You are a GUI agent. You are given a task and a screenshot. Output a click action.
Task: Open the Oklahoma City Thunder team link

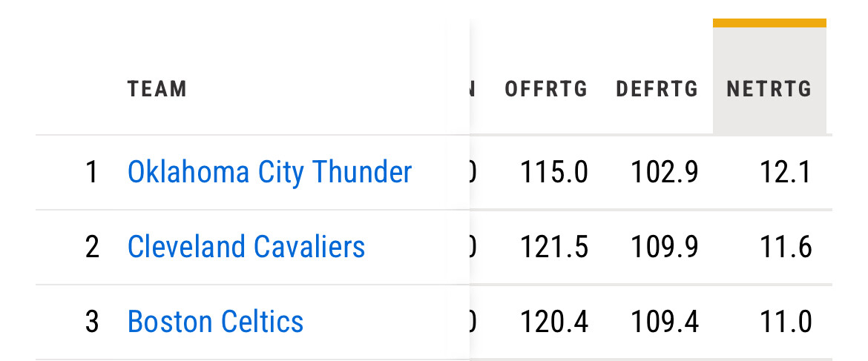269,172
